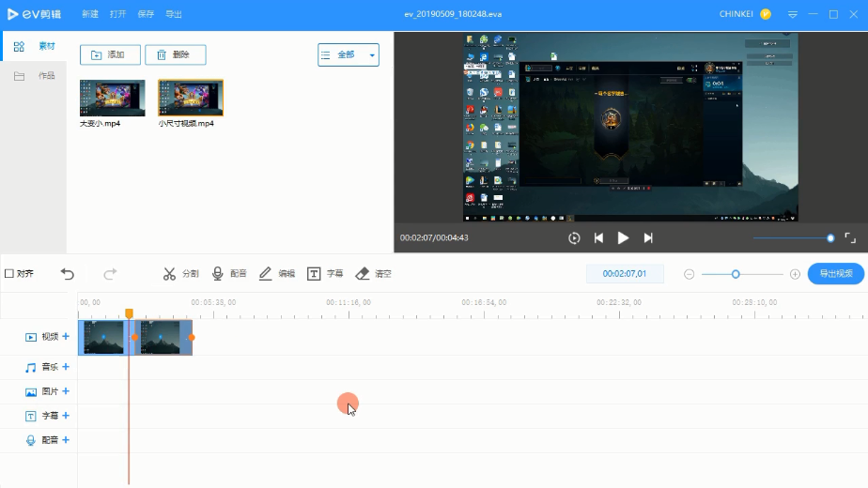Click the 00:11:16,00 ruler label

[349, 302]
